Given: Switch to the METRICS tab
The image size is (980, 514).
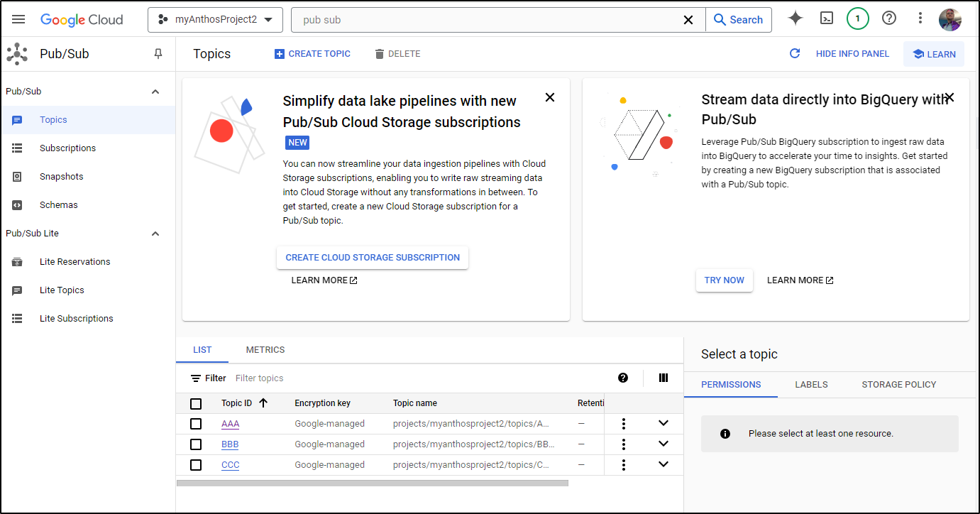Looking at the screenshot, I should (265, 350).
